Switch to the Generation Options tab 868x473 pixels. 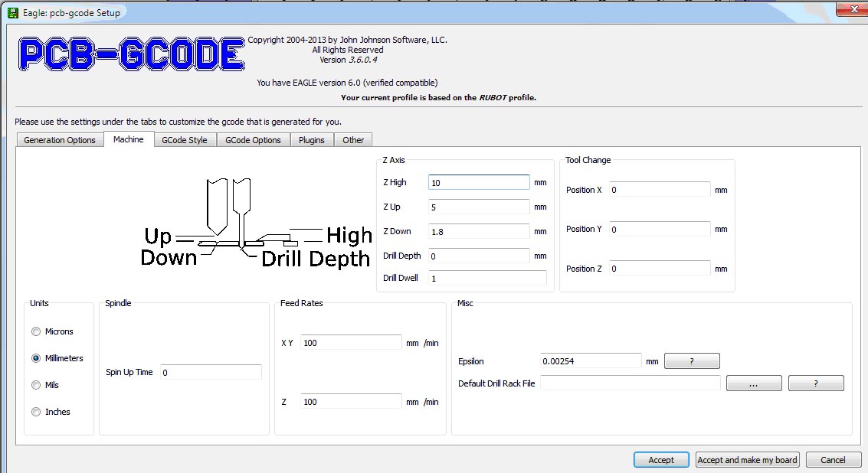pos(60,140)
